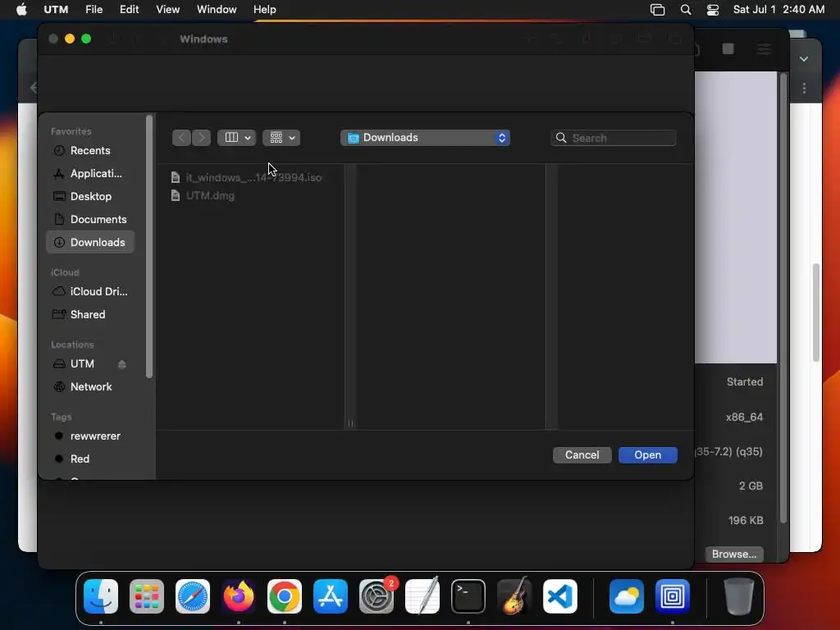
Task: Click the Search field in file dialog
Action: click(613, 138)
